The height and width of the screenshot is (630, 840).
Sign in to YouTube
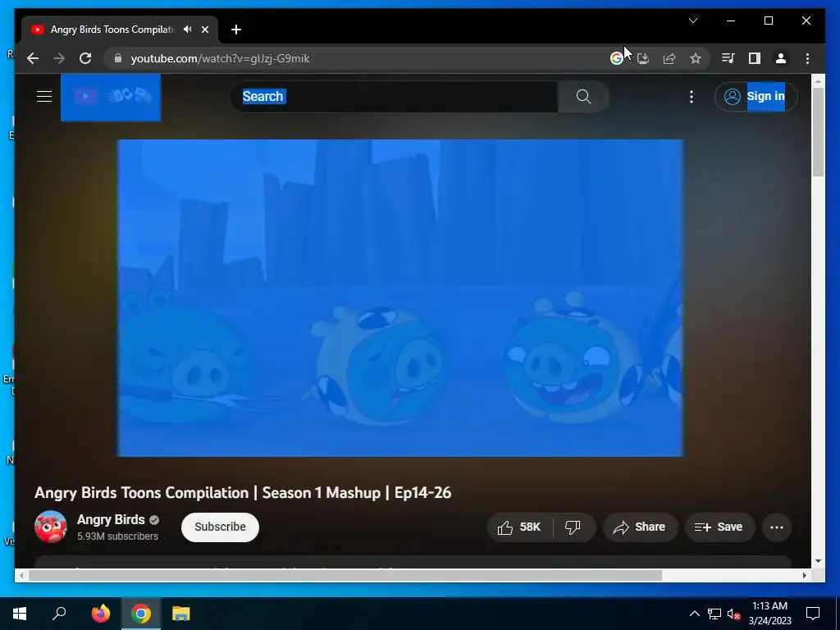coord(756,97)
